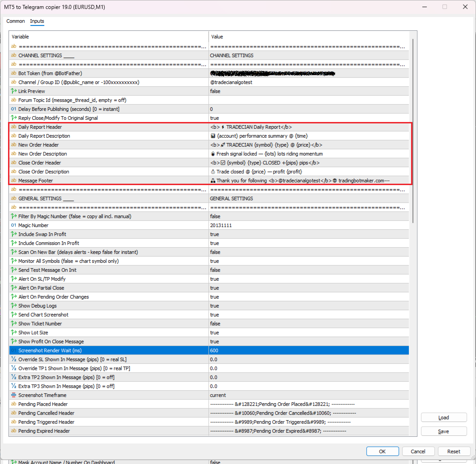Click boolean icon beside Send Chart Screenshot
This screenshot has height=464, width=476.
[14, 315]
